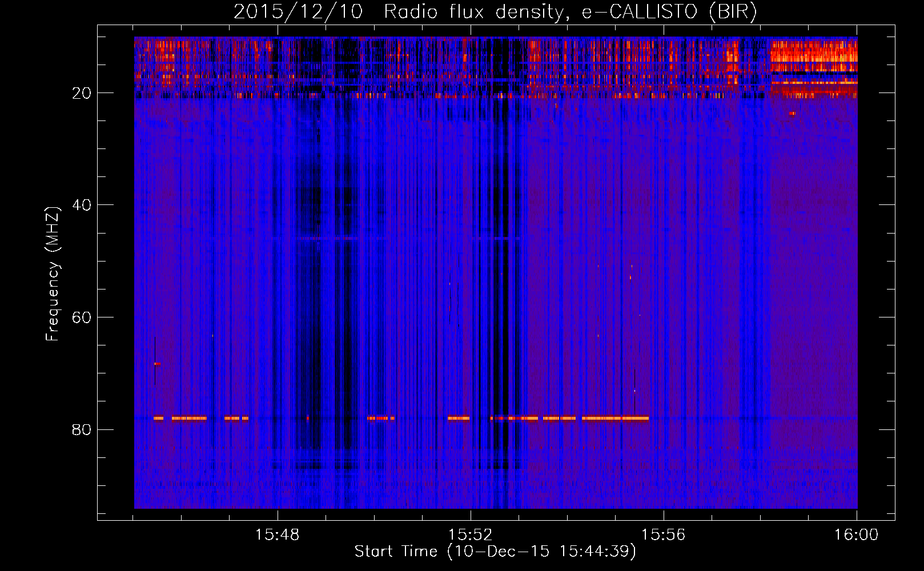924x571 pixels.
Task: Click the 15:56 time tick label
Action: point(664,535)
